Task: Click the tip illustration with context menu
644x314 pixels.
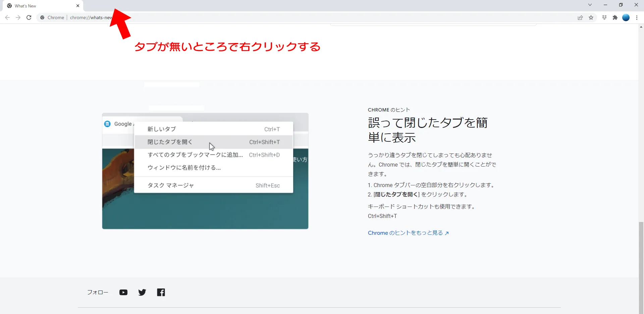Action: [x=205, y=171]
